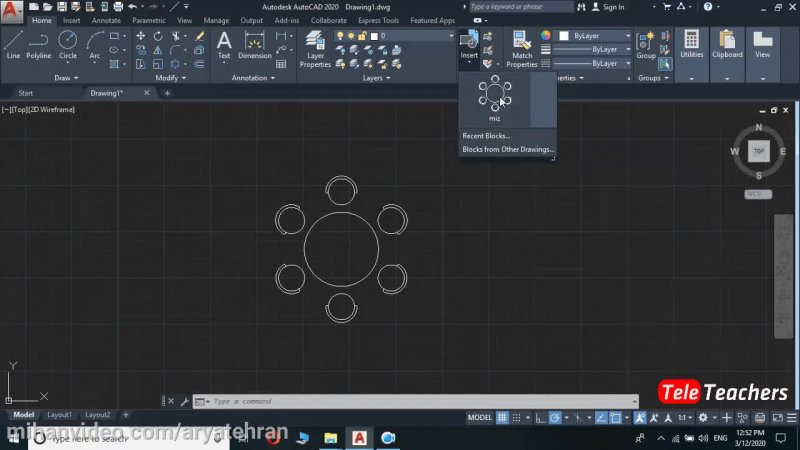Viewport: 800px width, 450px height.
Task: Open the Clipboard panel button
Action: click(x=727, y=45)
